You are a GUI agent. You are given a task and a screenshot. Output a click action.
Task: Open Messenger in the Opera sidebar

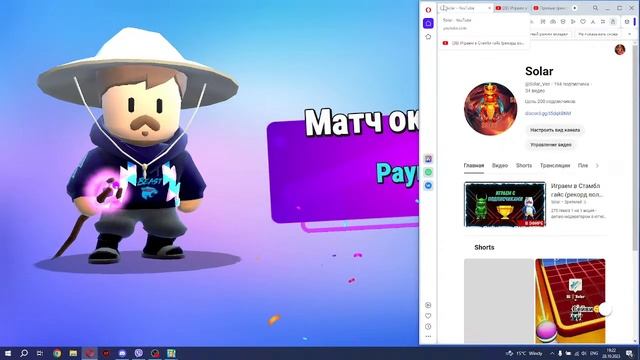point(428,186)
